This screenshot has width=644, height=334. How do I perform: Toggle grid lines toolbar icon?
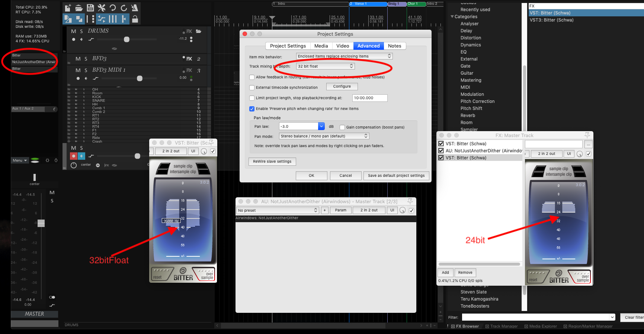tap(112, 19)
